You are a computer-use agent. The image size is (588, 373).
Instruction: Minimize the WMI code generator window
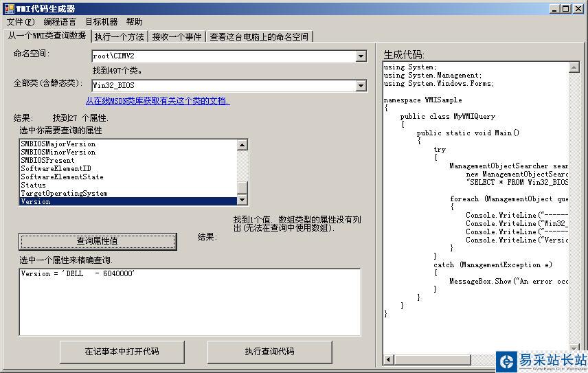pyautogui.click(x=554, y=9)
